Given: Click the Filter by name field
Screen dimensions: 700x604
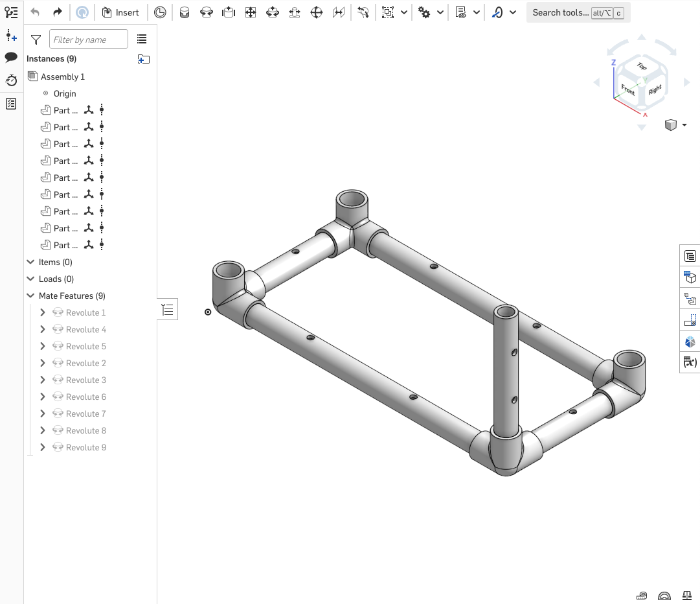Looking at the screenshot, I should click(x=89, y=40).
